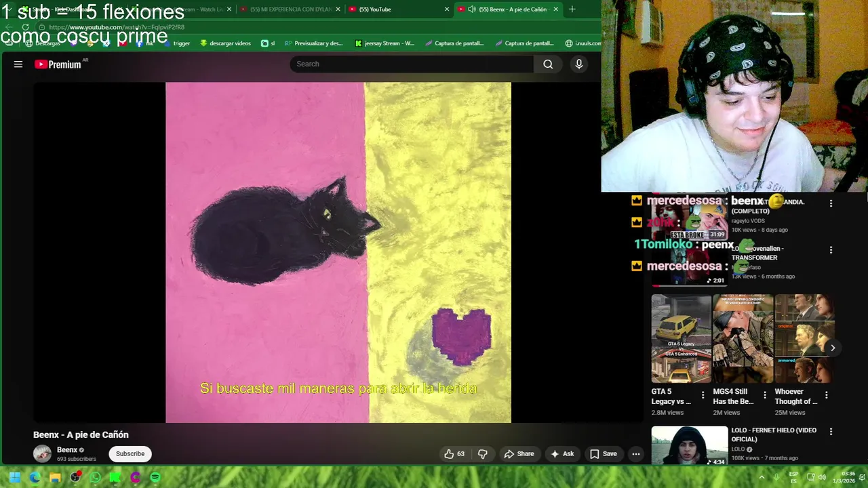Open options for 'GTA 5 Legacy vs' short

(703, 395)
